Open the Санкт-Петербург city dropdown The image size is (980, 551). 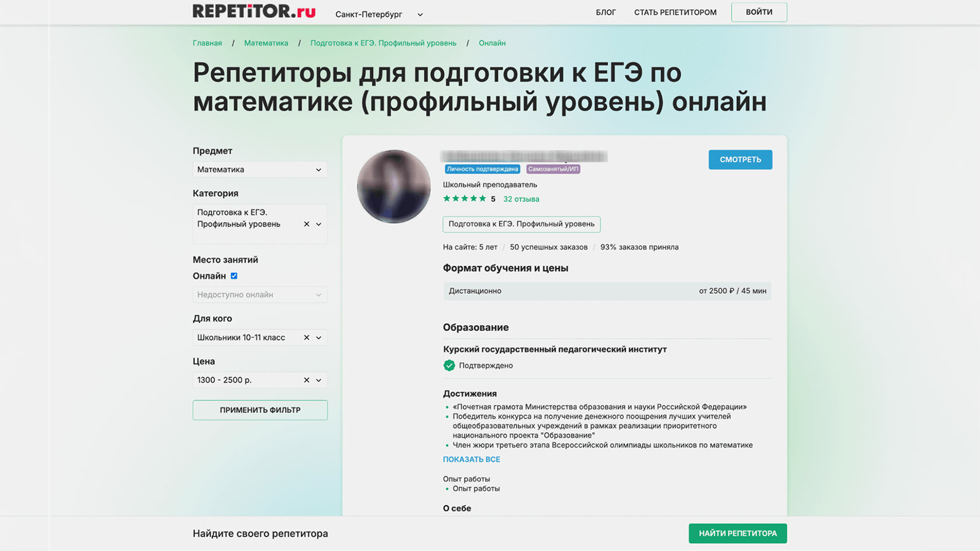pos(379,14)
